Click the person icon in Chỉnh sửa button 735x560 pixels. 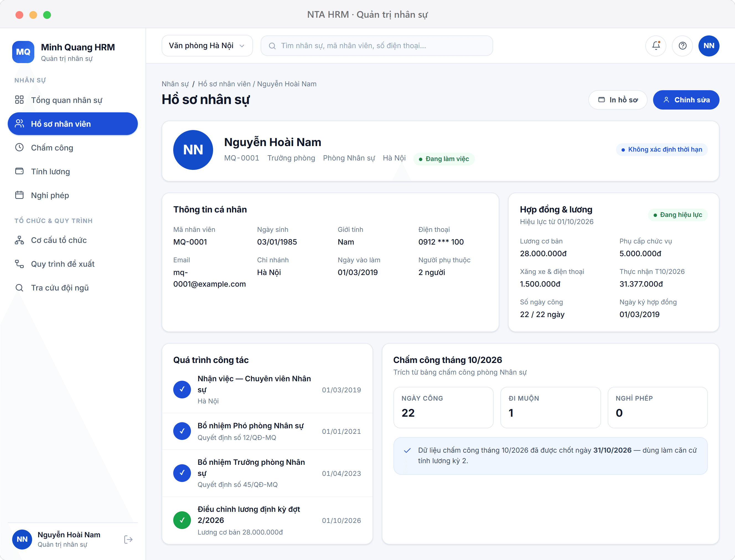click(x=666, y=100)
